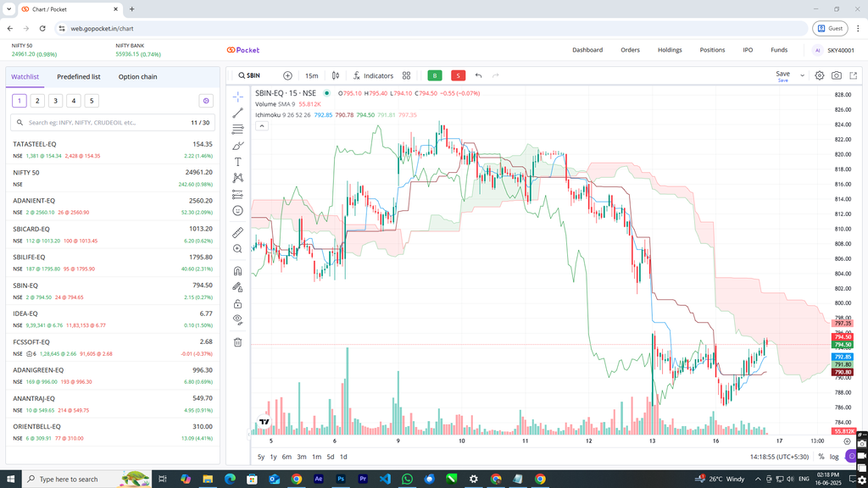
Task: Open the Funds page link
Action: (779, 50)
